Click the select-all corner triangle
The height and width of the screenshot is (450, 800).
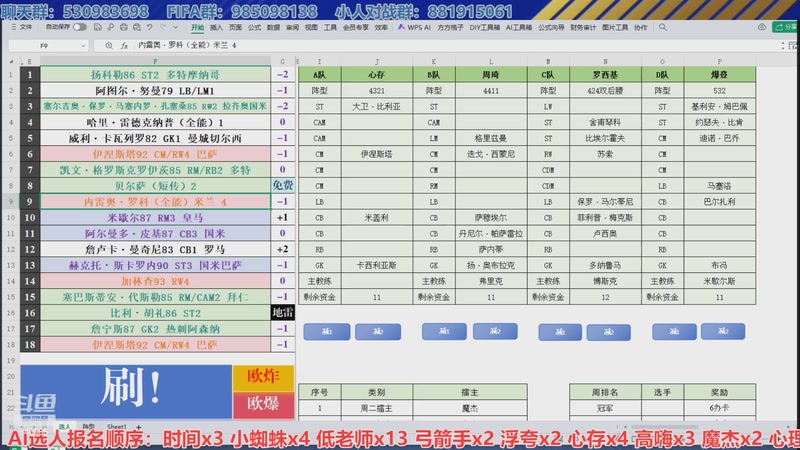click(x=11, y=61)
